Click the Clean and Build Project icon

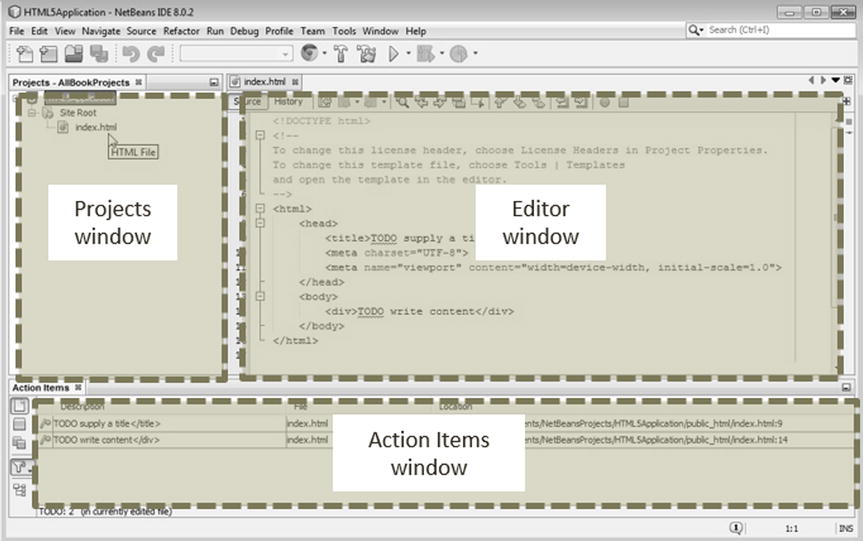(x=366, y=53)
